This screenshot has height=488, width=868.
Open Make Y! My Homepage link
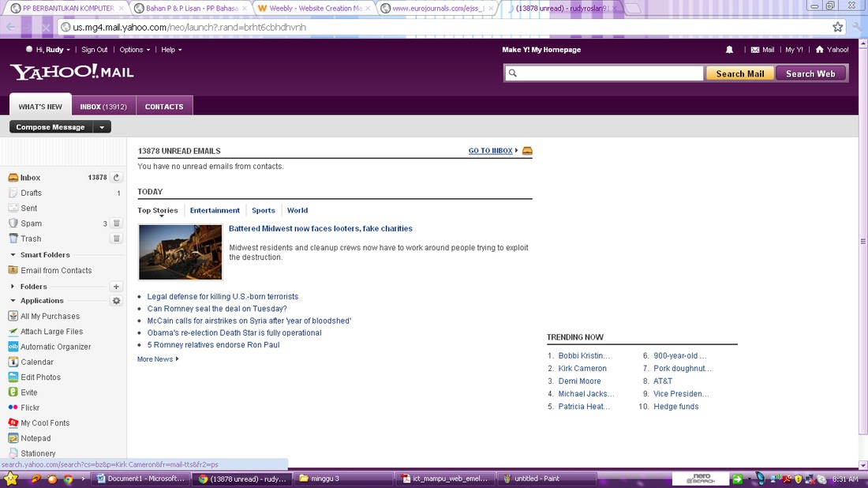click(541, 49)
